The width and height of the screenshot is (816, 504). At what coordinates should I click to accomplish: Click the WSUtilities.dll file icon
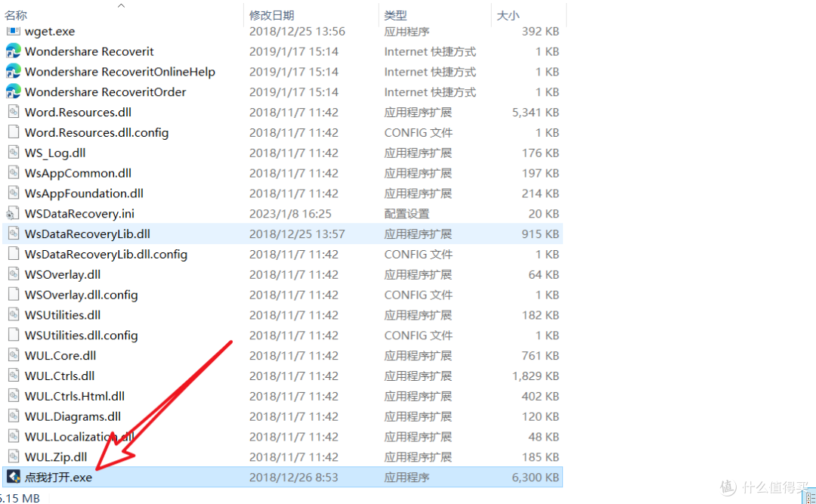coord(14,315)
